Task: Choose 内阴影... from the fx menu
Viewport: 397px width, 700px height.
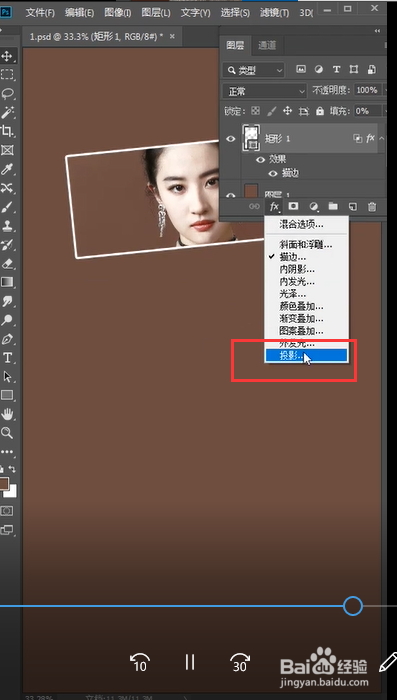Action: point(306,269)
